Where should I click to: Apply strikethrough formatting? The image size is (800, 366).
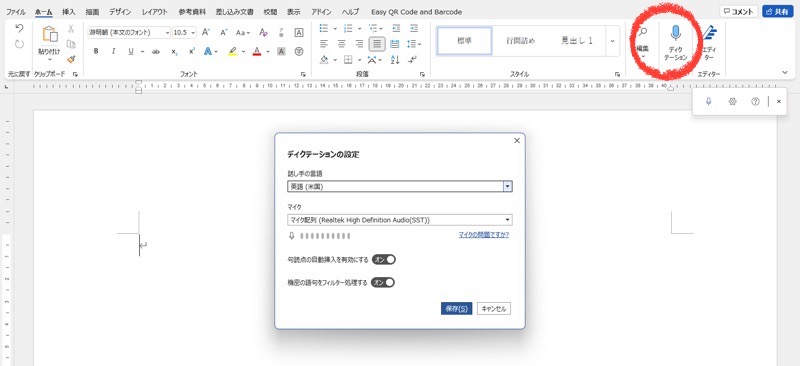156,51
